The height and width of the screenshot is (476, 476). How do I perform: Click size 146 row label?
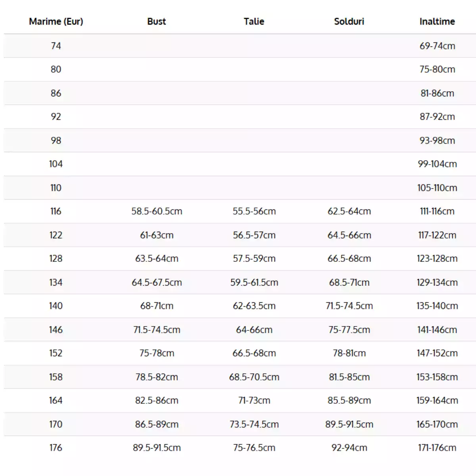point(56,330)
